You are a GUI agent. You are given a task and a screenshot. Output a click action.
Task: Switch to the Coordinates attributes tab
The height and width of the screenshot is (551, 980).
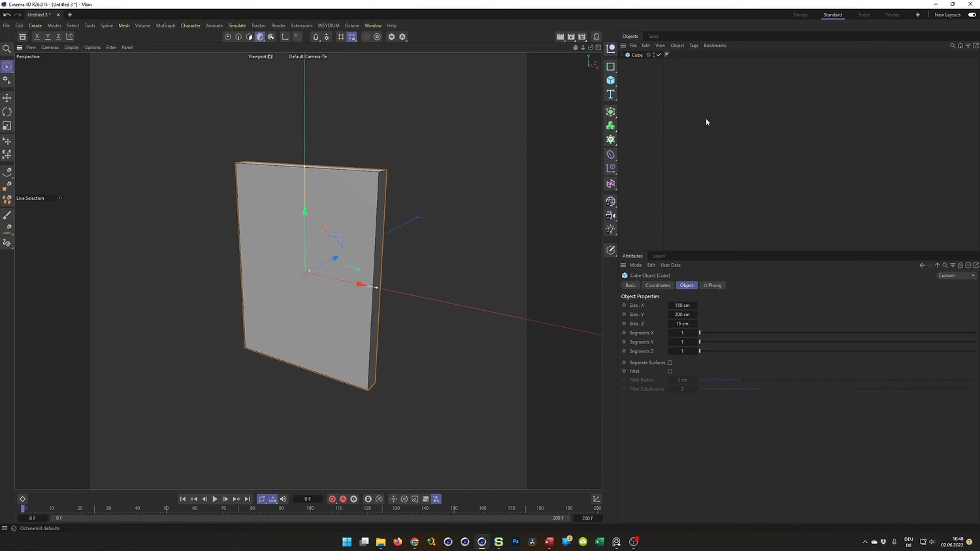[x=658, y=285]
